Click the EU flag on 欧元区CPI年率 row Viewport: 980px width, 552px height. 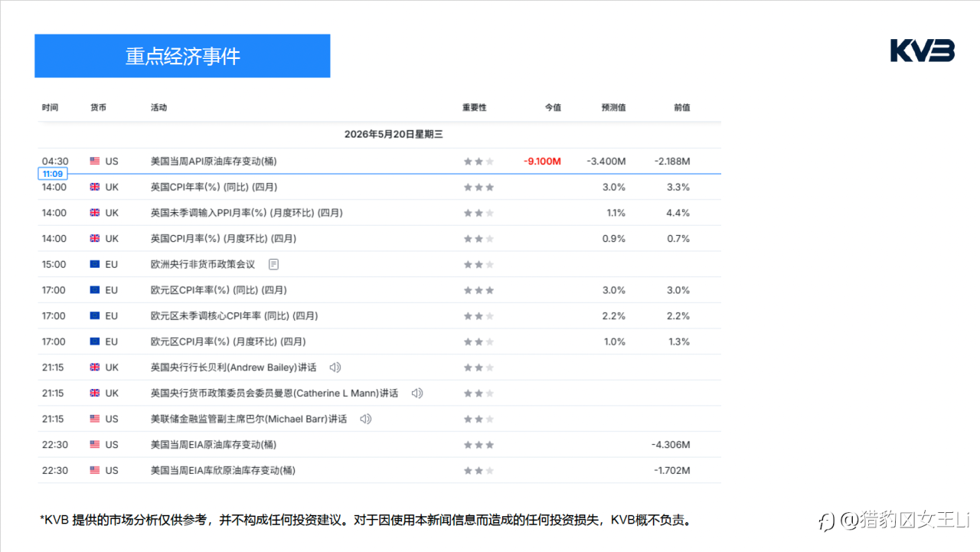95,290
